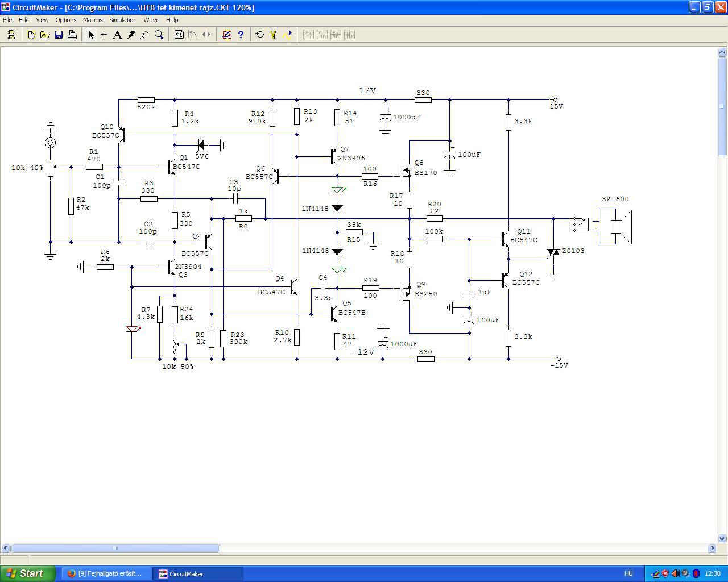Open the Simulation menu
The width and height of the screenshot is (728, 582).
pos(123,20)
